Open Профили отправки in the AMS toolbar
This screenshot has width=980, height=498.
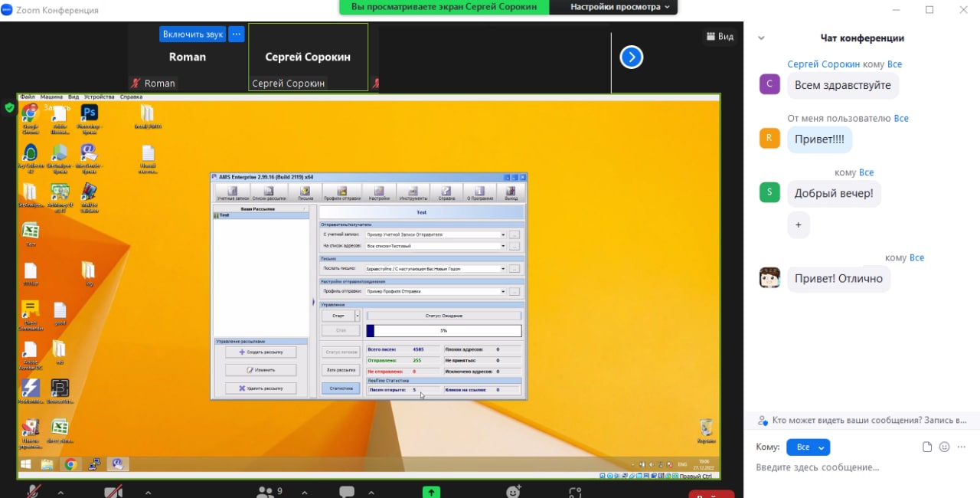(x=341, y=193)
